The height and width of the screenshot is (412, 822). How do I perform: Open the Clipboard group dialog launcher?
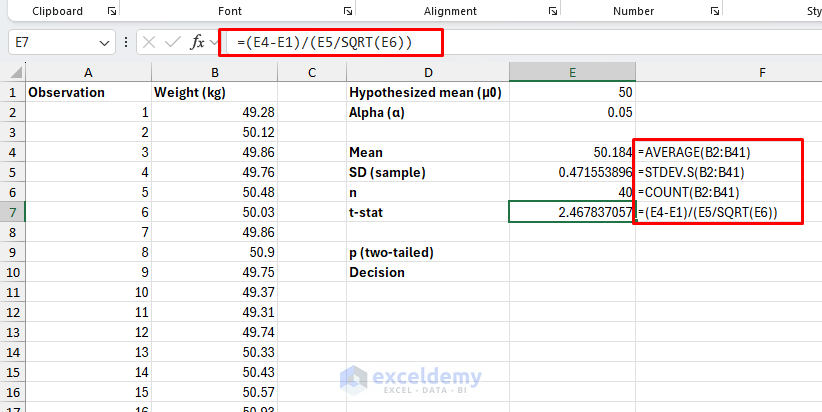tap(112, 11)
